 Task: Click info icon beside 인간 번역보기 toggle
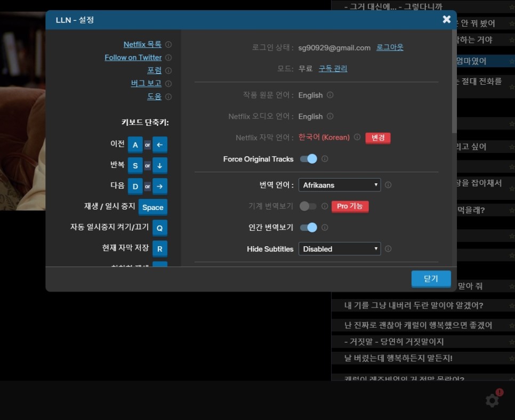pos(325,227)
